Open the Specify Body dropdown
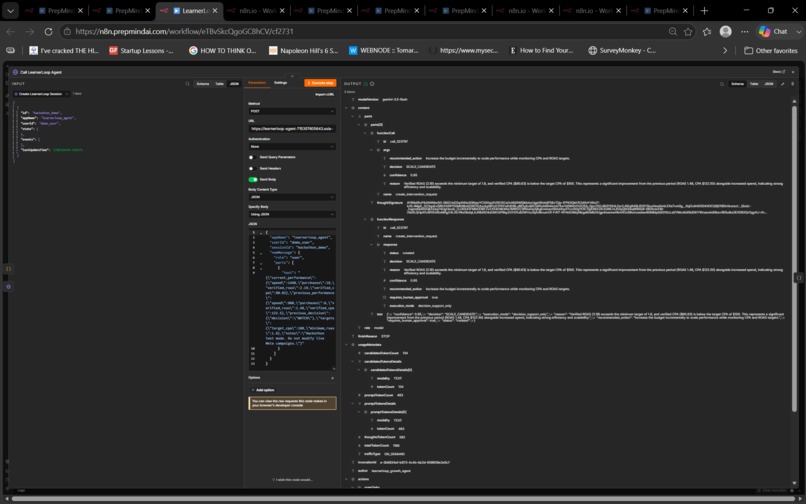This screenshot has width=806, height=504. (292, 214)
